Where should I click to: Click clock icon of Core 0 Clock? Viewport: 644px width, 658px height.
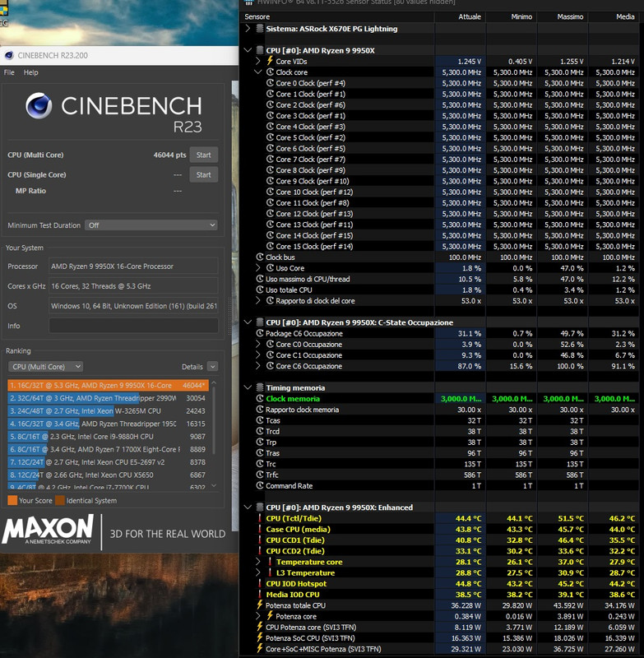tap(270, 83)
